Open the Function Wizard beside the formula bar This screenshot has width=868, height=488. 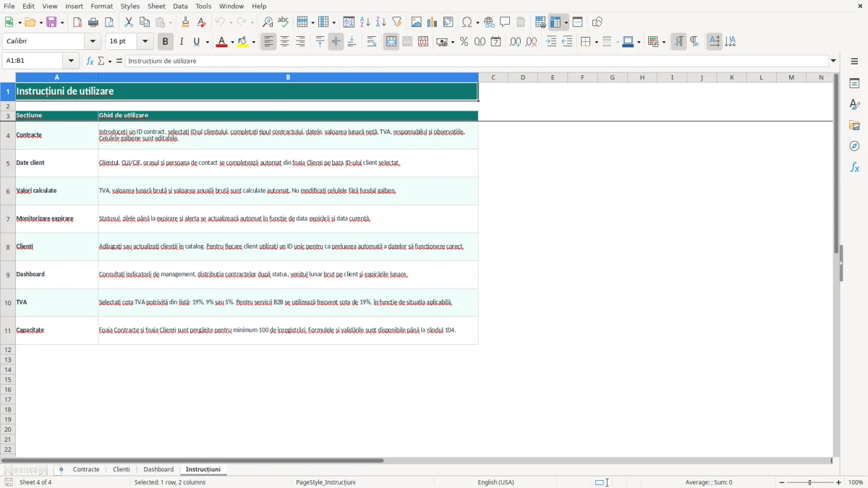coord(90,61)
